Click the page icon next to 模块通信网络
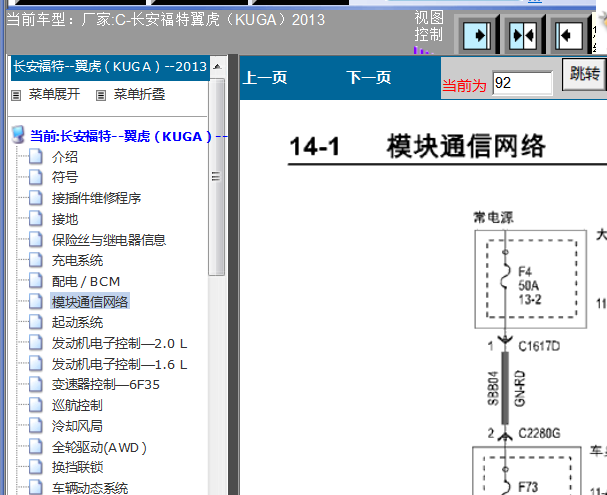 pyautogui.click(x=36, y=301)
